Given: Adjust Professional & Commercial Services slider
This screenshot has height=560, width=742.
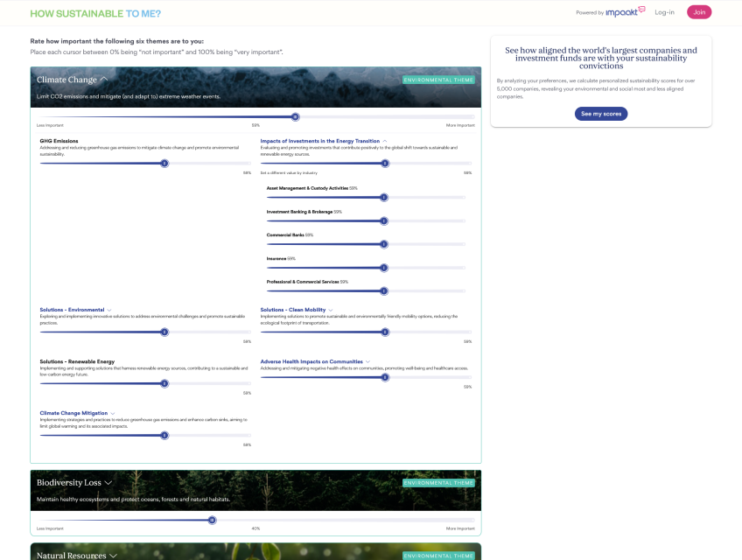Looking at the screenshot, I should [384, 291].
